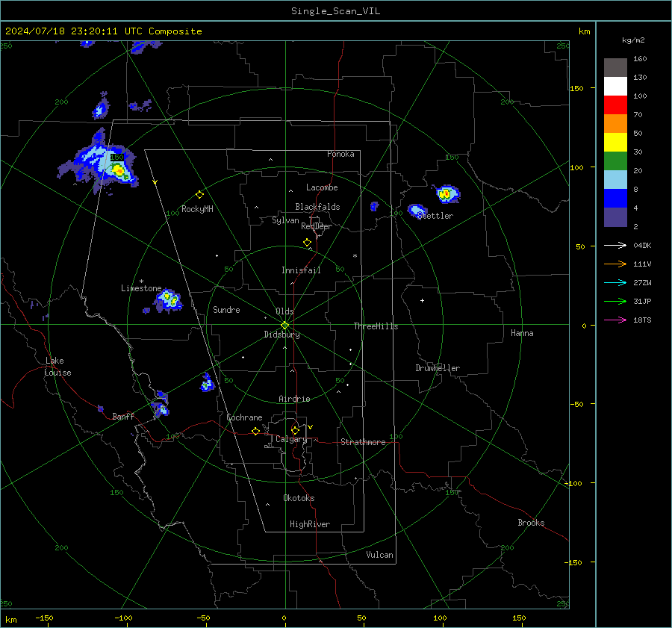Select the yellow diamond marker above Calgary
The width and height of the screenshot is (672, 628).
point(295,430)
